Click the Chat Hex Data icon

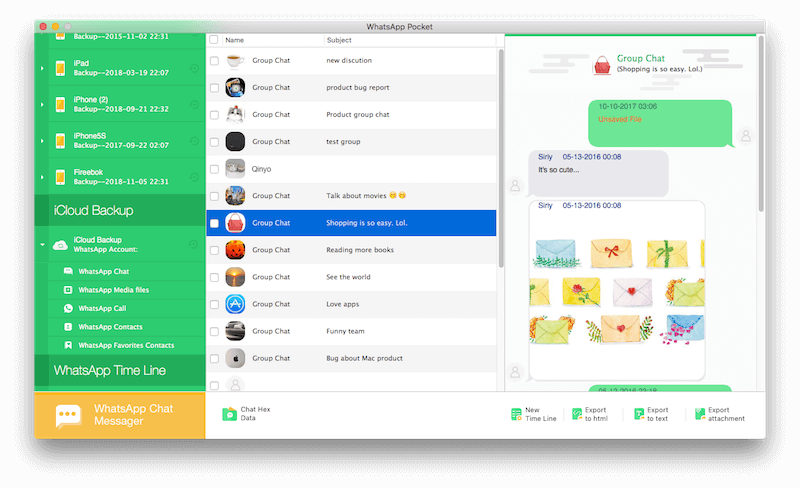[x=230, y=413]
